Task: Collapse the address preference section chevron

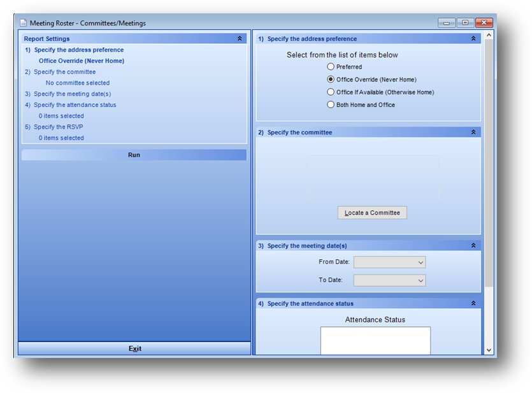Action: [473, 39]
